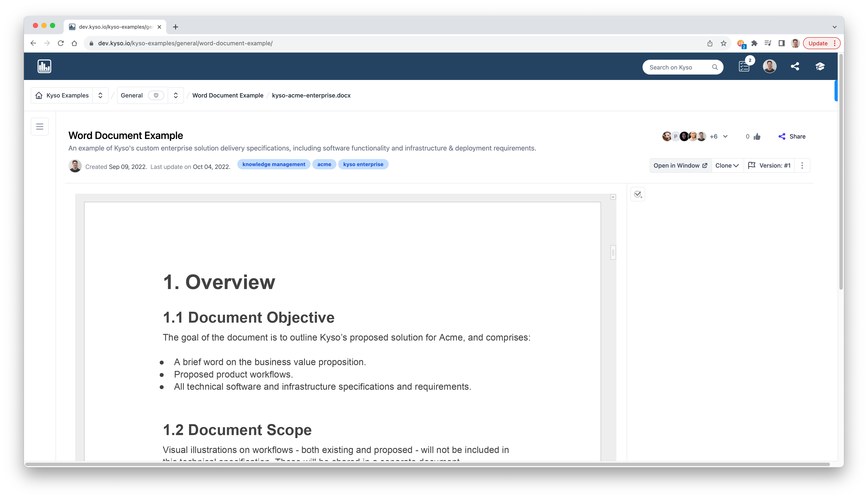Screen dimensions: 868x499
Task: Go back in browser history
Action: 33,43
